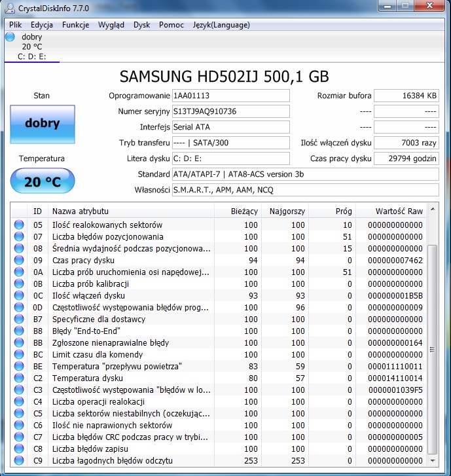Click status orb for attribute C8
451x476 pixels.
(x=19, y=449)
